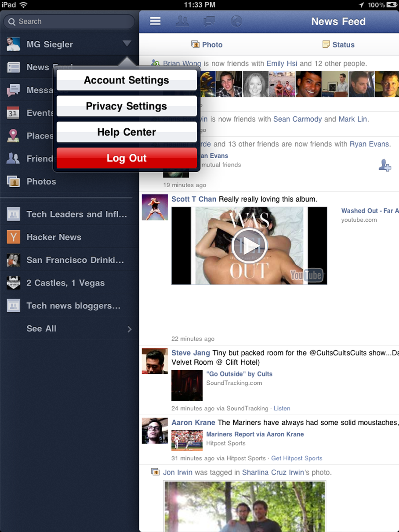Play the Washed Out YouTube video
Screen dimensions: 399x532
249,246
